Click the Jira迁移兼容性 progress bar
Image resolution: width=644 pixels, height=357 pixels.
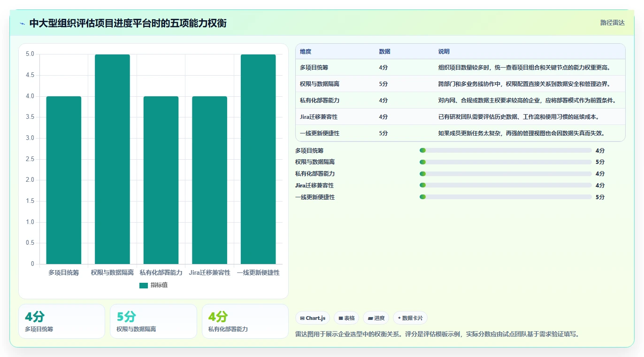point(506,186)
